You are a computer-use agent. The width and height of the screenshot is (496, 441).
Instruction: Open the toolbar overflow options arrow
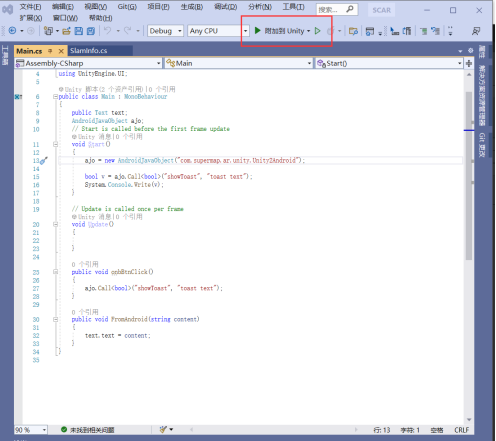[450, 31]
